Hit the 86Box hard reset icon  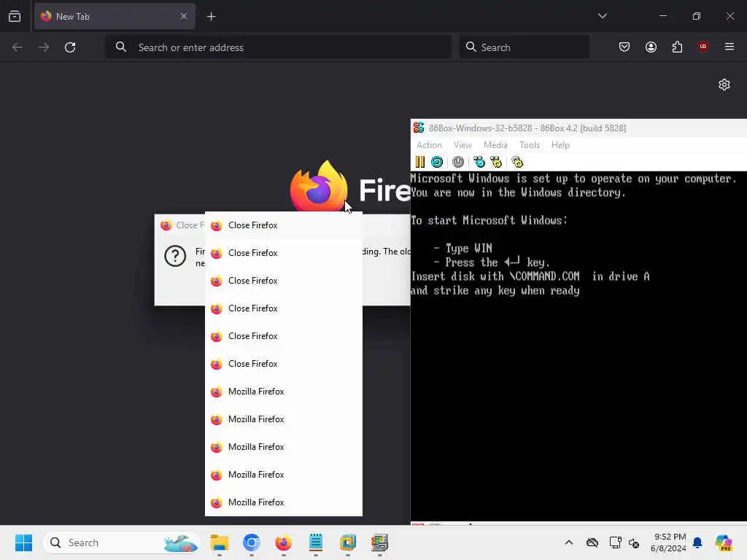tap(437, 162)
